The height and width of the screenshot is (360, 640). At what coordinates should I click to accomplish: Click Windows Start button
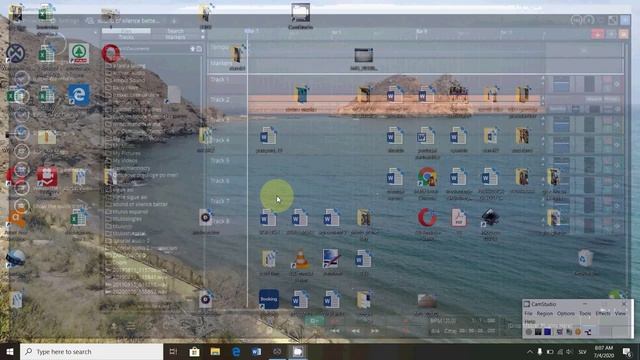pos(10,351)
